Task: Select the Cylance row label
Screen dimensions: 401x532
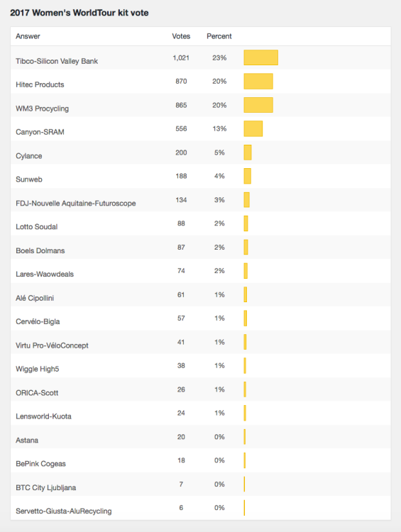Action: point(29,156)
